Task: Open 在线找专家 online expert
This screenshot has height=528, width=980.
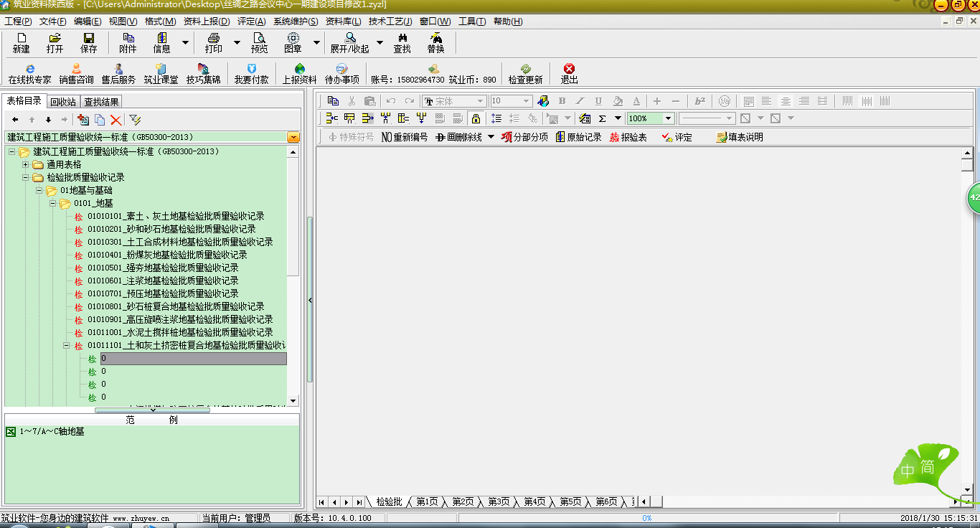Action: [29, 74]
